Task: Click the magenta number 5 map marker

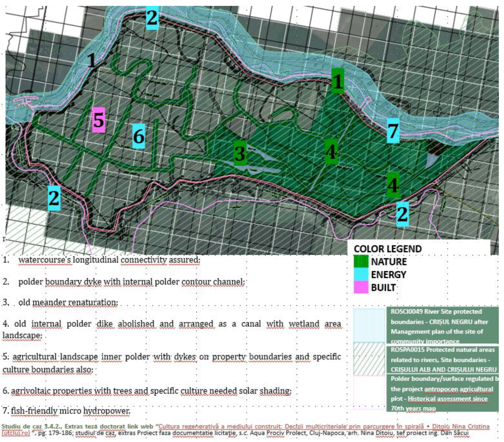Action: point(99,120)
